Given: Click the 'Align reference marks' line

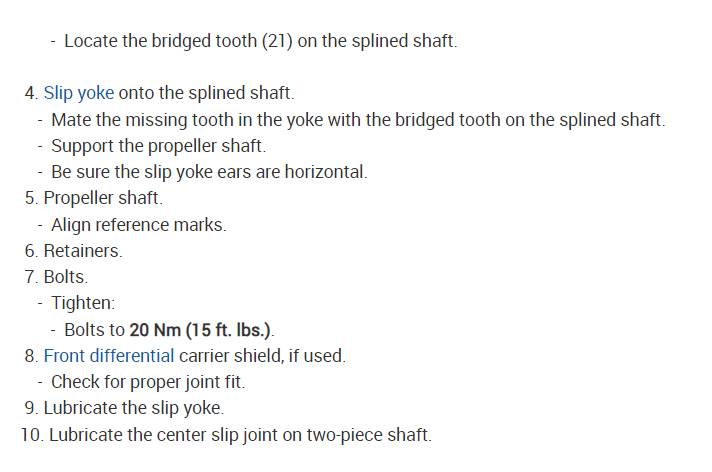Looking at the screenshot, I should coord(139,225).
